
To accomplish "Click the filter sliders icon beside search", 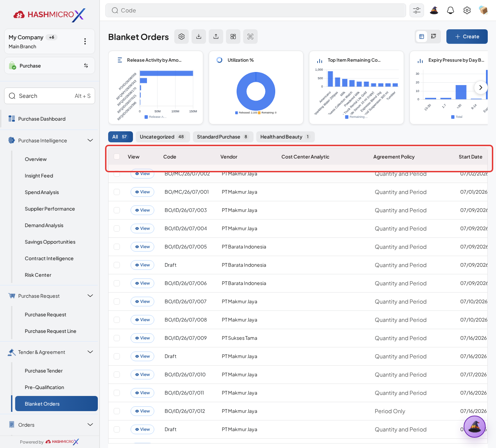I will [417, 10].
